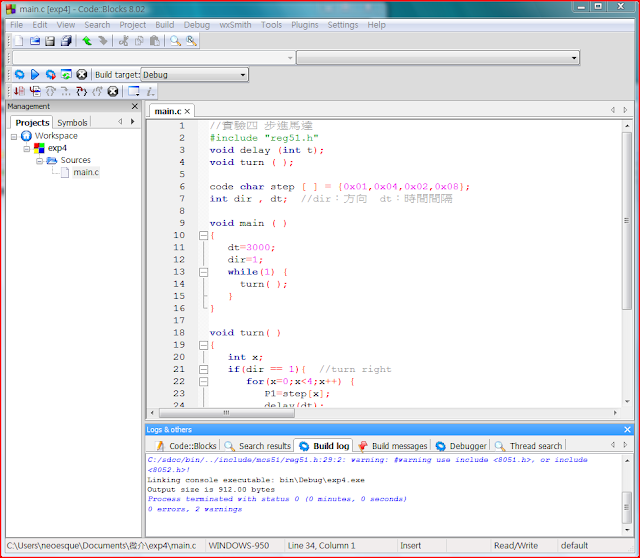This screenshot has height=558, width=640.
Task: Click the Save file floppy icon
Action: point(51,41)
